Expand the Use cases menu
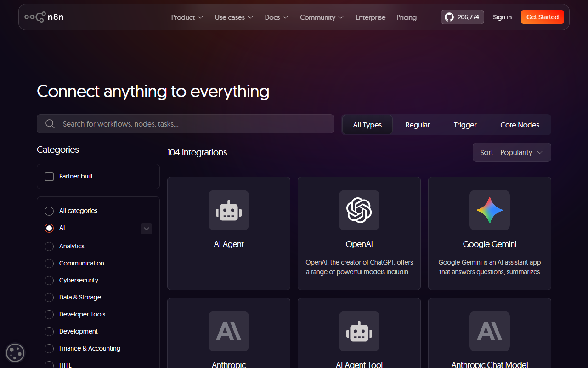 234,17
